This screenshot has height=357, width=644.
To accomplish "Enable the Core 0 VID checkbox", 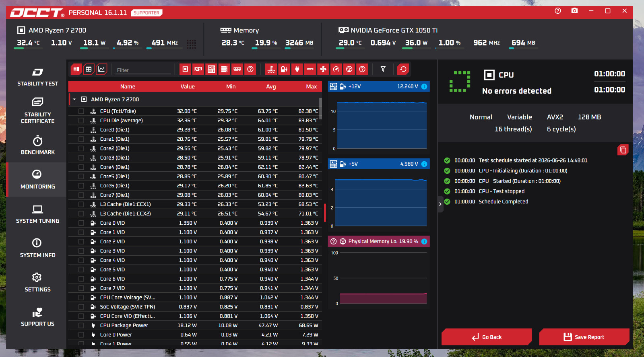I will click(x=81, y=223).
